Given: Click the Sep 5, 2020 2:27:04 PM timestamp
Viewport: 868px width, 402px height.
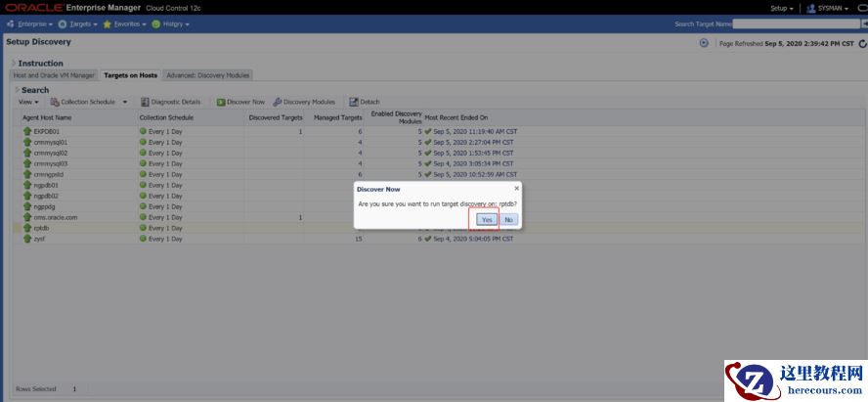Looking at the screenshot, I should coord(473,142).
